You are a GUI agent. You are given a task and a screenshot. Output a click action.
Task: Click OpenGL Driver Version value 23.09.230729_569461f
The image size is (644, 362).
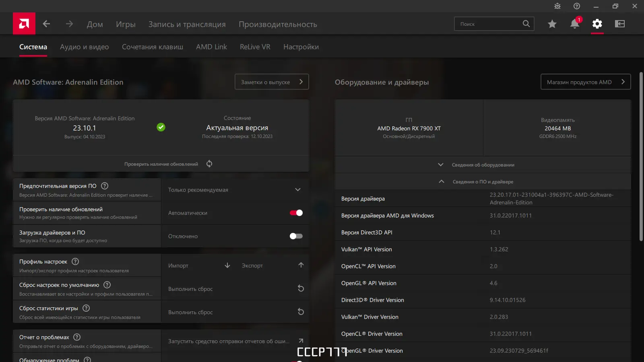(519, 351)
